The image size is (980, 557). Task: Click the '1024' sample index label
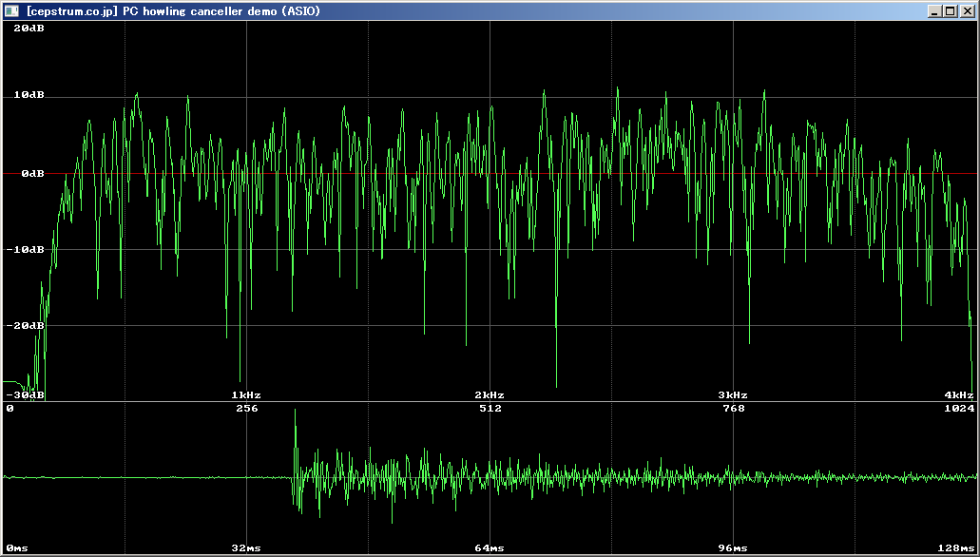point(959,408)
